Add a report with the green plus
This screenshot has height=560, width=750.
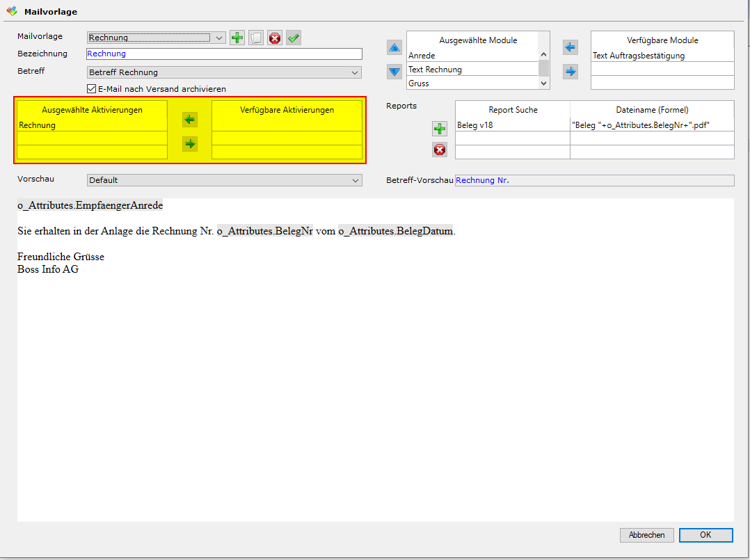pos(440,129)
